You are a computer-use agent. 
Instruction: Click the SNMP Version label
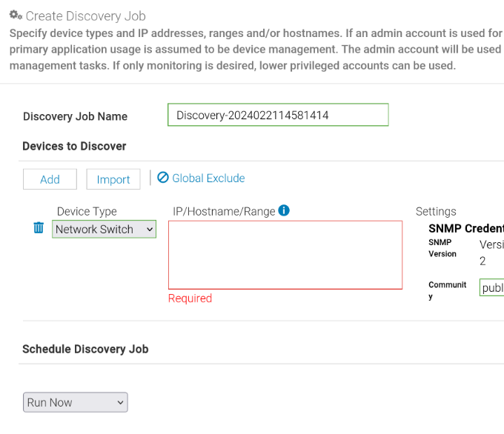pos(442,248)
